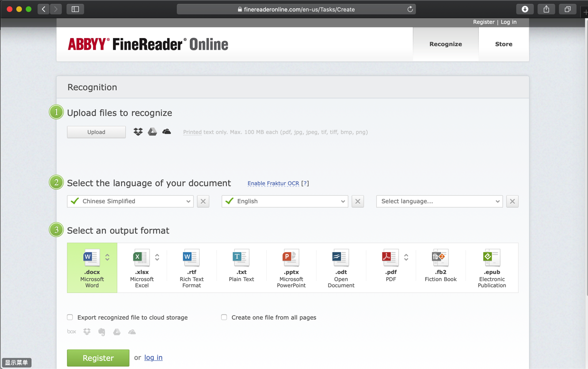Select the .pdf PDF output format
The width and height of the screenshot is (588, 369).
391,268
